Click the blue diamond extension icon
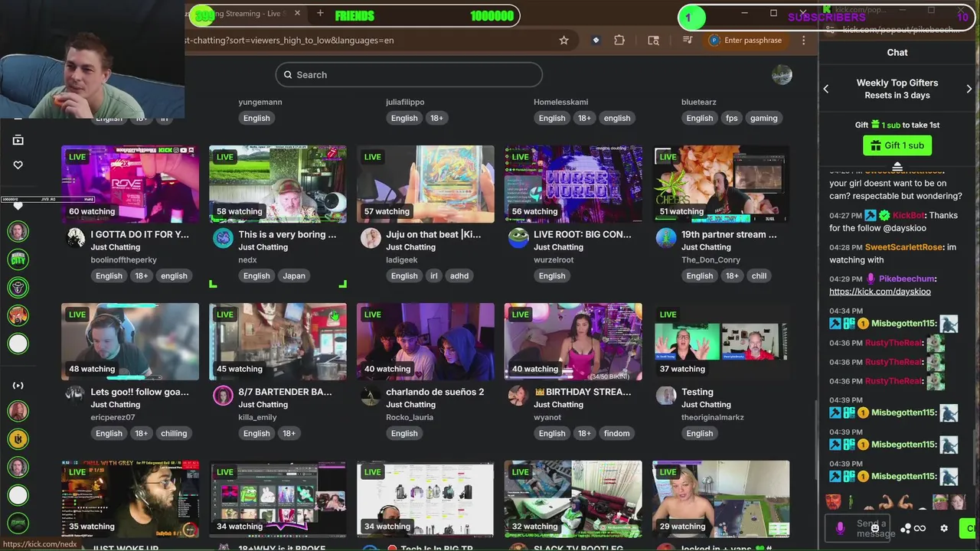This screenshot has width=980, height=551. coord(596,41)
